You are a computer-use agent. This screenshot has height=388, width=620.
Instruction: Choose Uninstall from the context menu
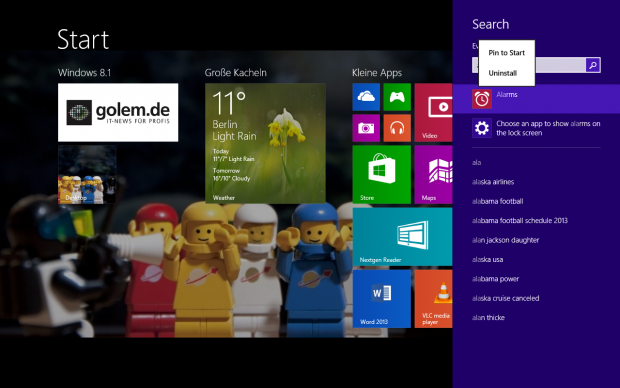[x=503, y=73]
